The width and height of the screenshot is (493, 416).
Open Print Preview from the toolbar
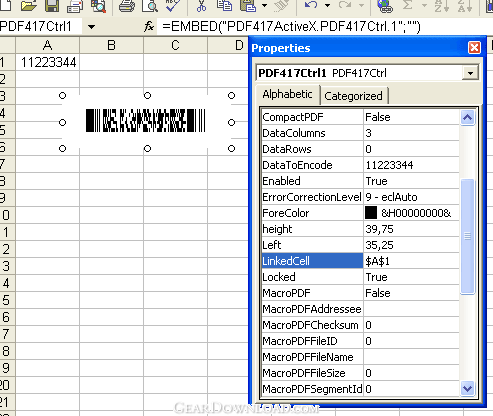150,5
